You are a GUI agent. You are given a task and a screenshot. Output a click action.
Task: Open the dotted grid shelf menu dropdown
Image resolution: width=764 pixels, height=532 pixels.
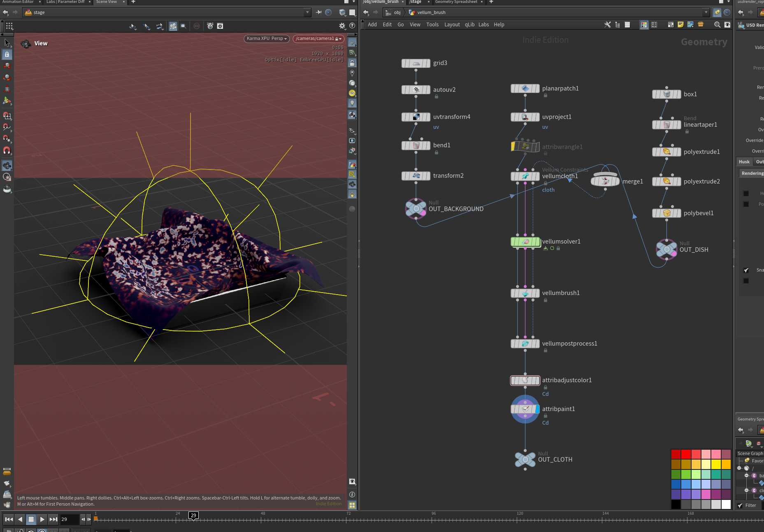[9, 26]
